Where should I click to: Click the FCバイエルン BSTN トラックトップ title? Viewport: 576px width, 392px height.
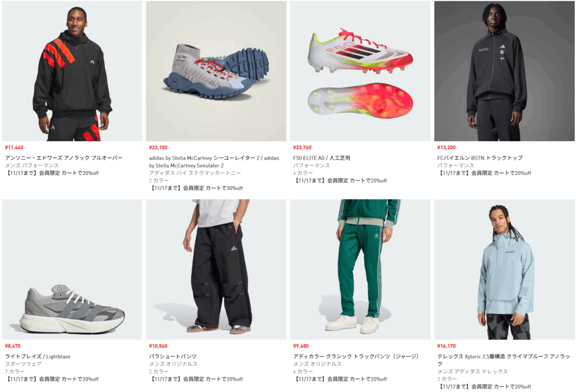(x=480, y=157)
